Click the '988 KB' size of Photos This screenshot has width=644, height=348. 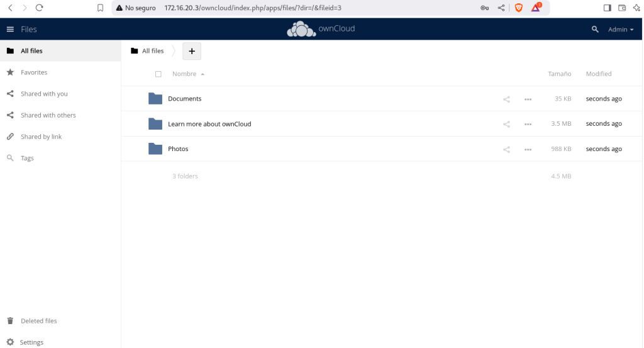pos(561,149)
